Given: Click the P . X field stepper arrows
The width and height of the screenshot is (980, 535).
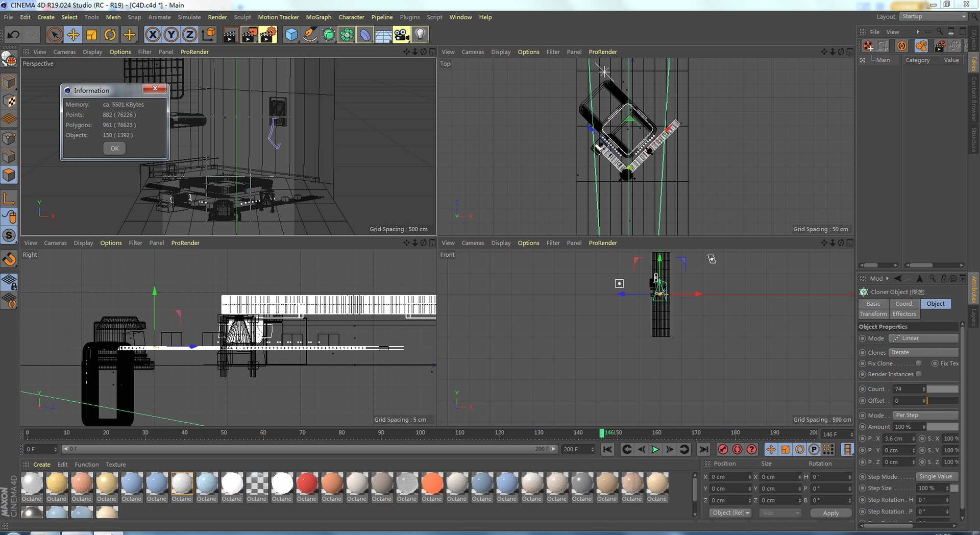Looking at the screenshot, I should pos(913,439).
